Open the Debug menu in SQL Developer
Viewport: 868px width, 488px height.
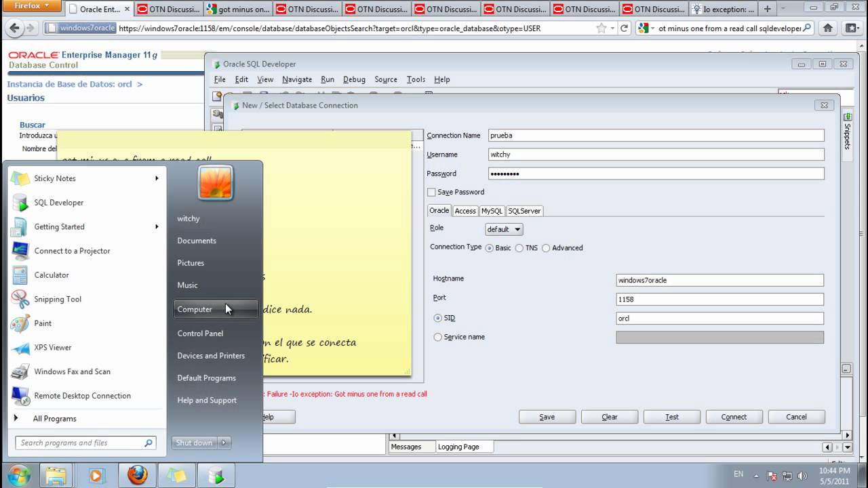coord(354,79)
